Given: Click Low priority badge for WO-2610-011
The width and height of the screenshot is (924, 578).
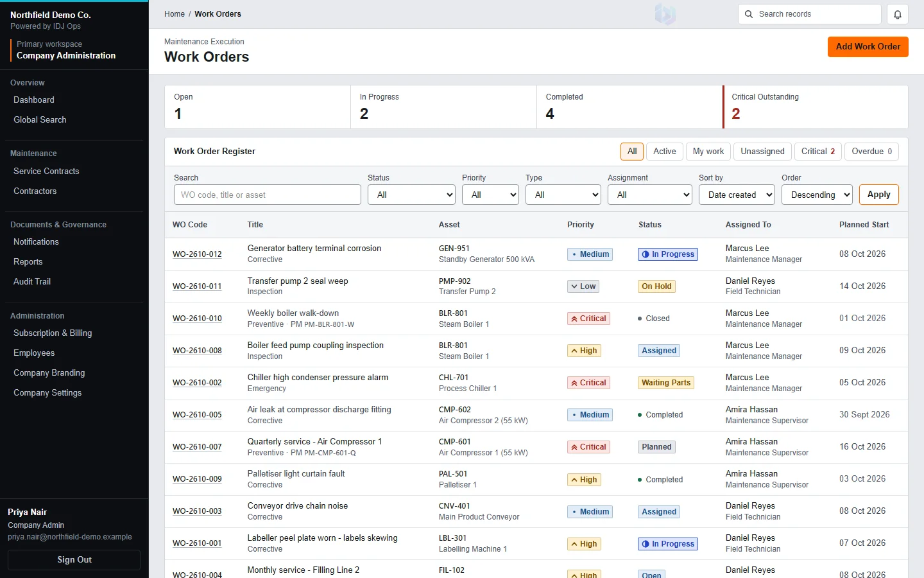Looking at the screenshot, I should pos(583,286).
